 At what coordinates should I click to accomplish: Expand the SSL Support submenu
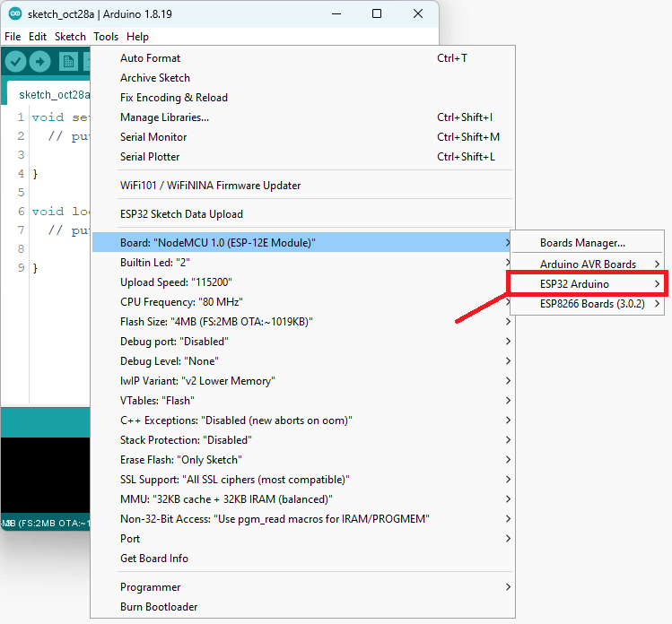pyautogui.click(x=302, y=479)
